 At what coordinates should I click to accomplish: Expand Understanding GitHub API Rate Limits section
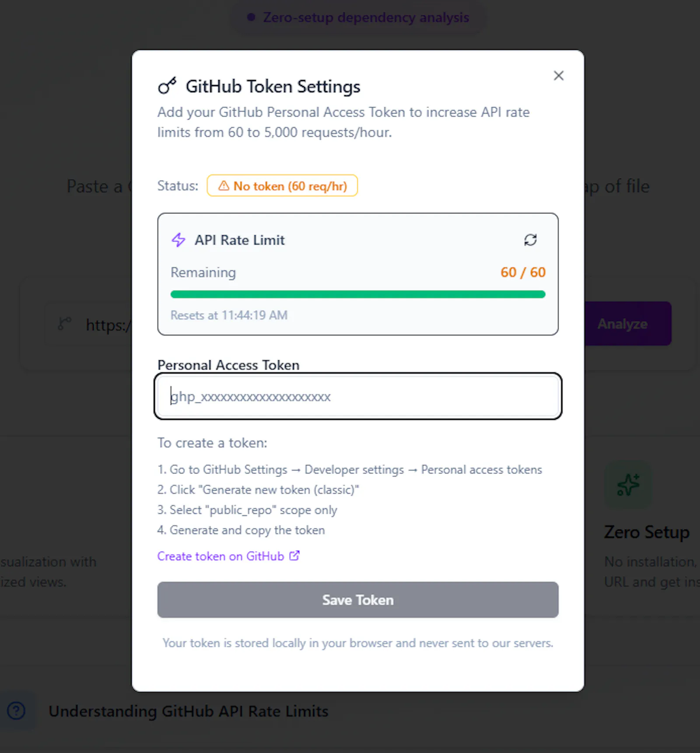click(189, 711)
